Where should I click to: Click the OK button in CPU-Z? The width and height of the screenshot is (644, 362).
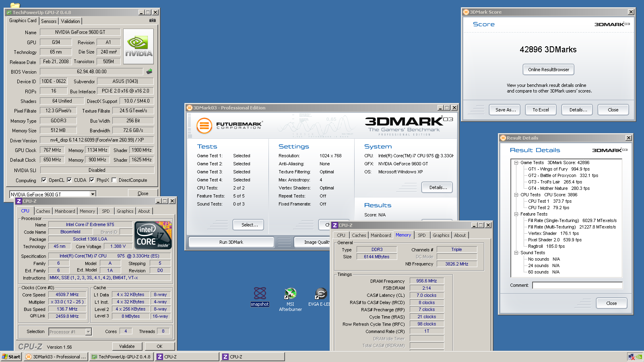pyautogui.click(x=159, y=346)
